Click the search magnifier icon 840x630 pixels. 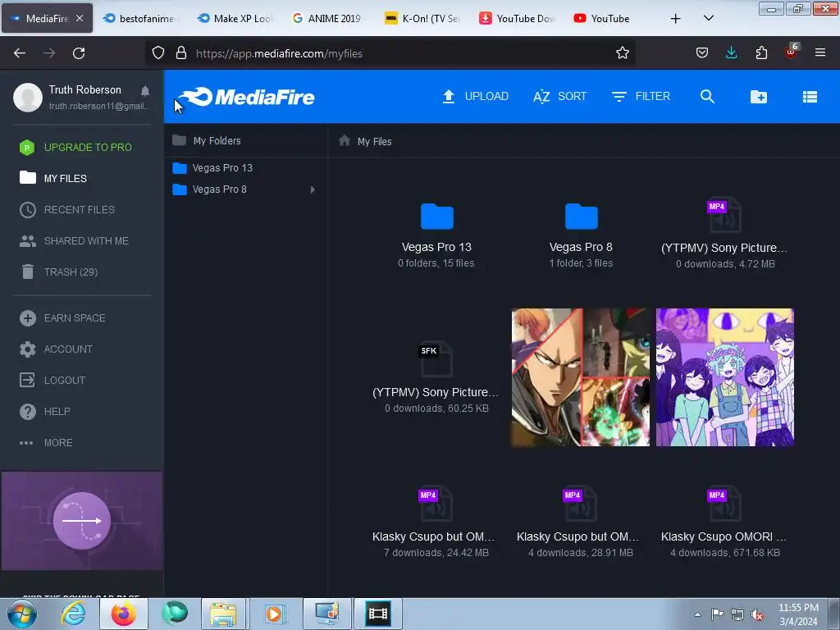(x=707, y=97)
